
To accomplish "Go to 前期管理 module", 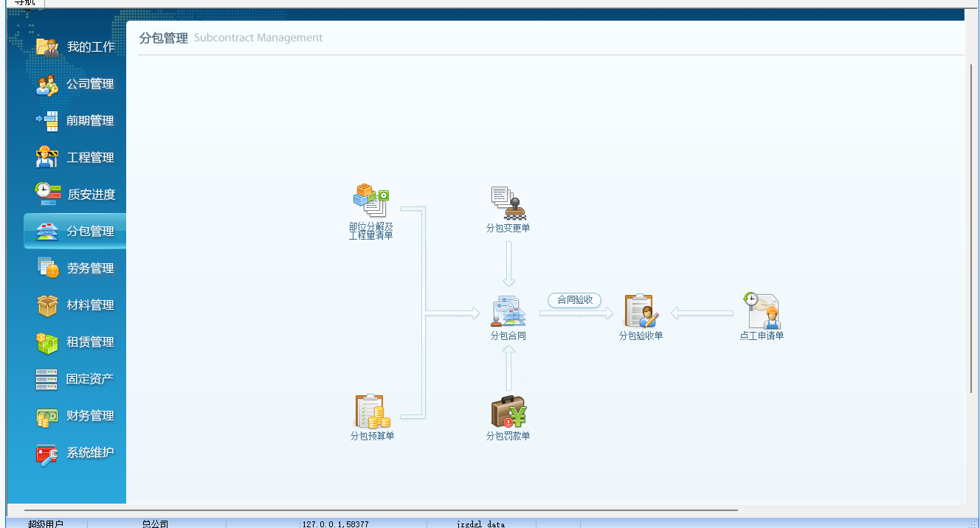I will pyautogui.click(x=76, y=121).
